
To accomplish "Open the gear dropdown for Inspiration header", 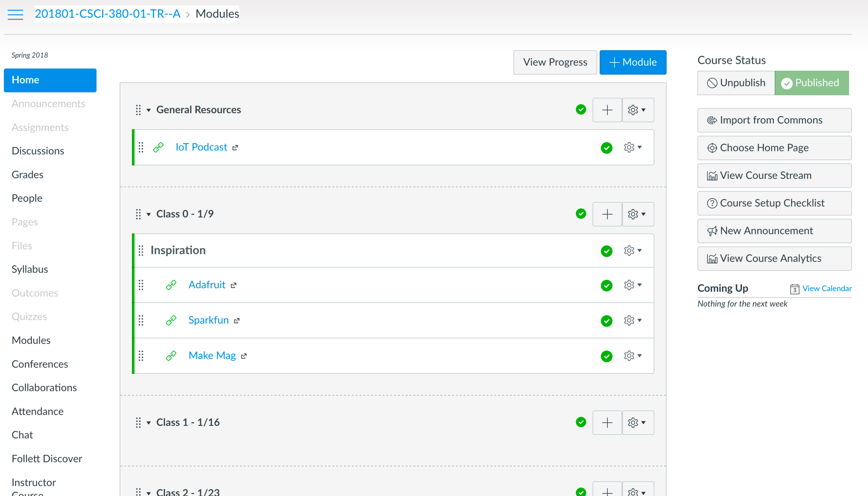I will (632, 251).
